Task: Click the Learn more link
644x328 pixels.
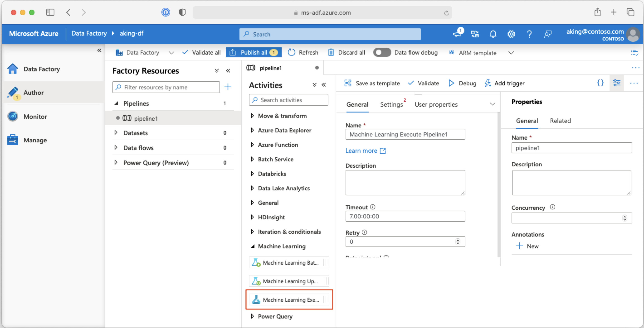Action: 361,151
